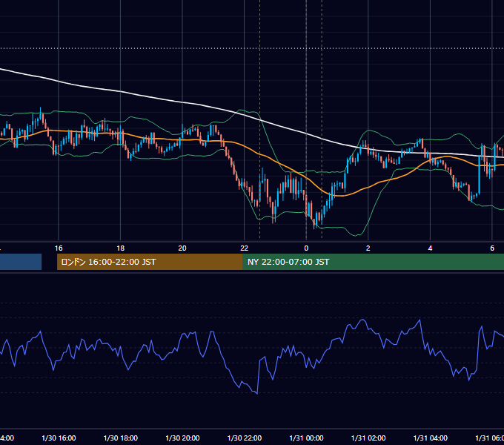The width and height of the screenshot is (504, 445).
Task: Click the 22 hour label on the upper axis
Action: coord(245,248)
